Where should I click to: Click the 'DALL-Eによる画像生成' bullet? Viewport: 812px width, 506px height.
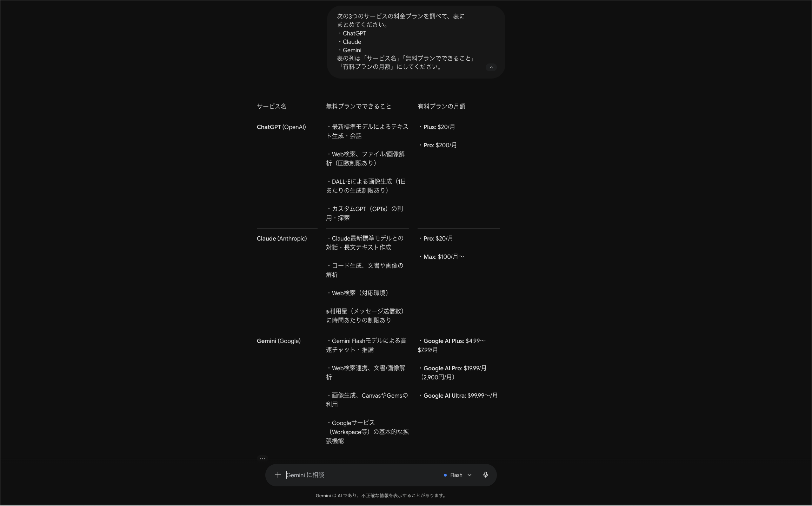tap(366, 186)
